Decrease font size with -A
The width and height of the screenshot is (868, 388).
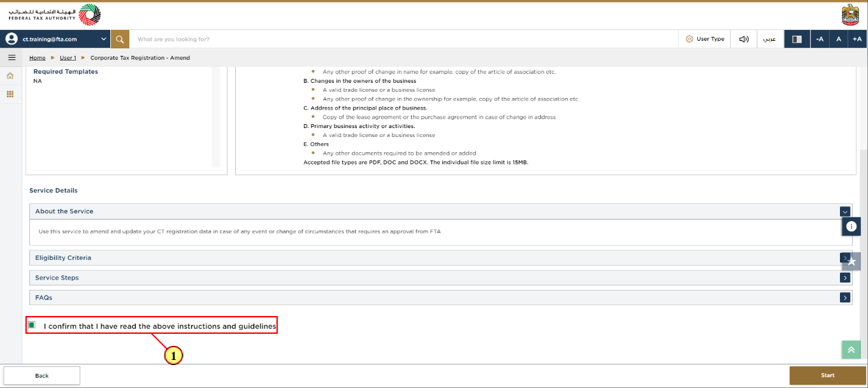[820, 39]
